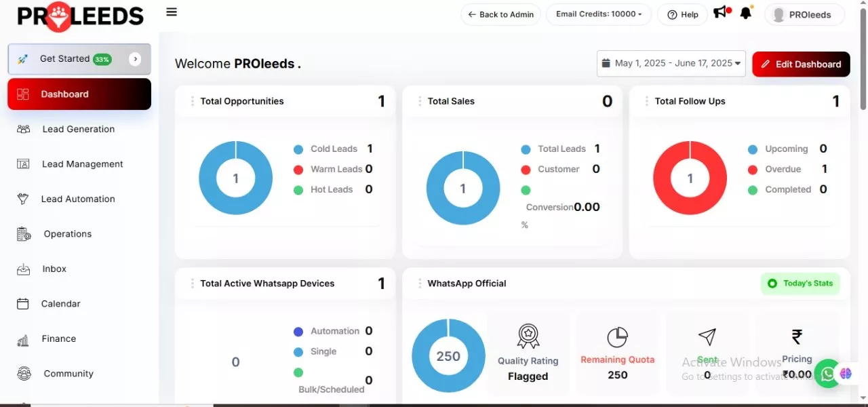
Task: Open the announcements megaphone icon
Action: pyautogui.click(x=720, y=13)
